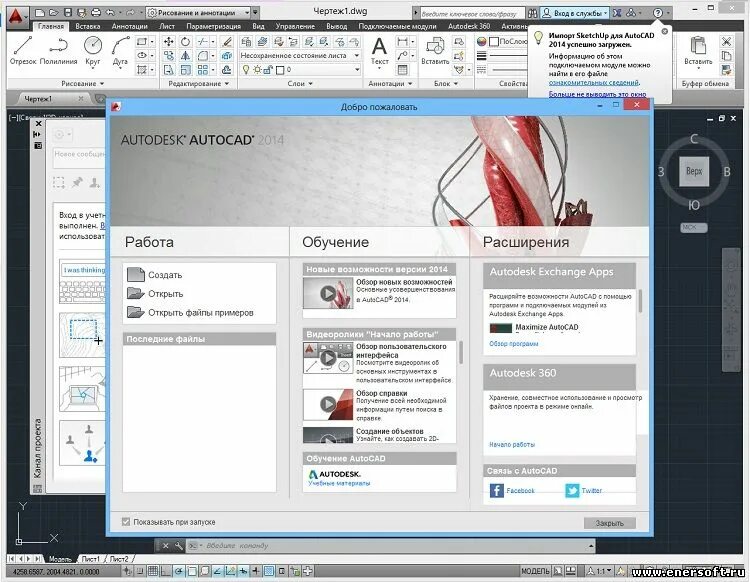Image resolution: width=750 pixels, height=582 pixels.
Task: Click the command line customize wrench icon
Action: coord(178,546)
